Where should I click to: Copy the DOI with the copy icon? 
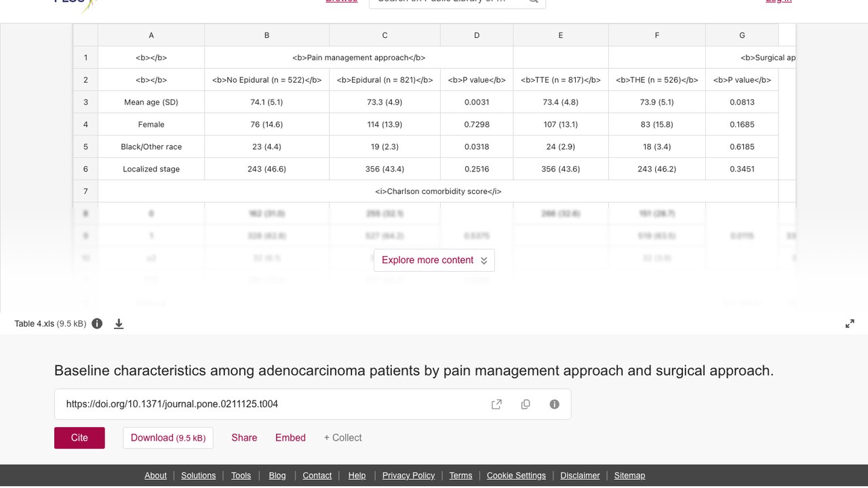[526, 404]
